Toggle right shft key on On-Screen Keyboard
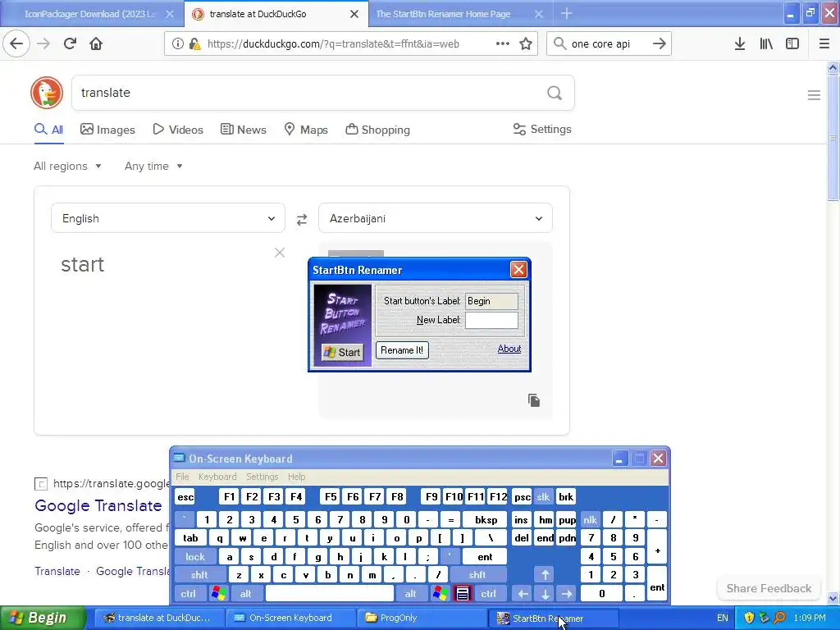840x630 pixels. [x=477, y=575]
